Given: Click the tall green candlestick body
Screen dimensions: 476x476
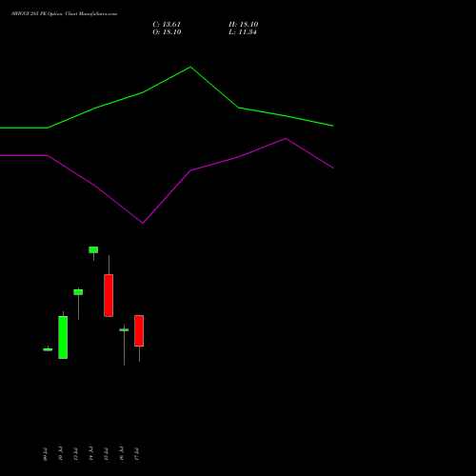Looking at the screenshot, I should pos(63,337).
